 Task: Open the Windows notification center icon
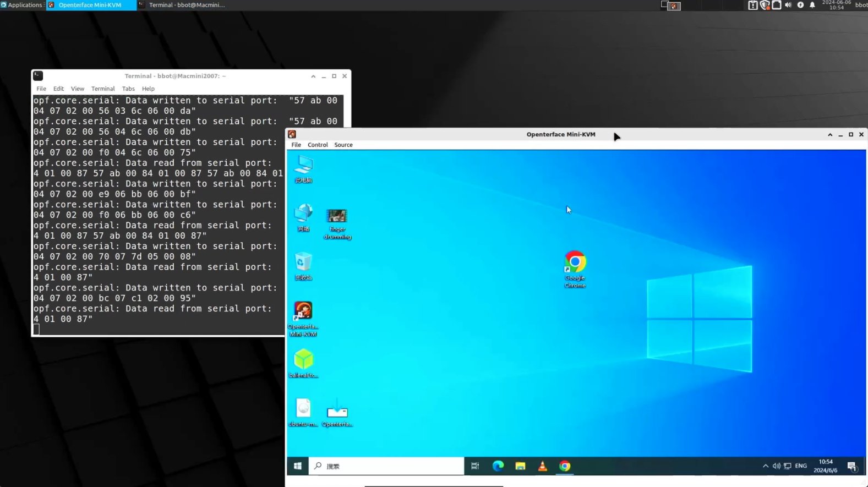852,467
